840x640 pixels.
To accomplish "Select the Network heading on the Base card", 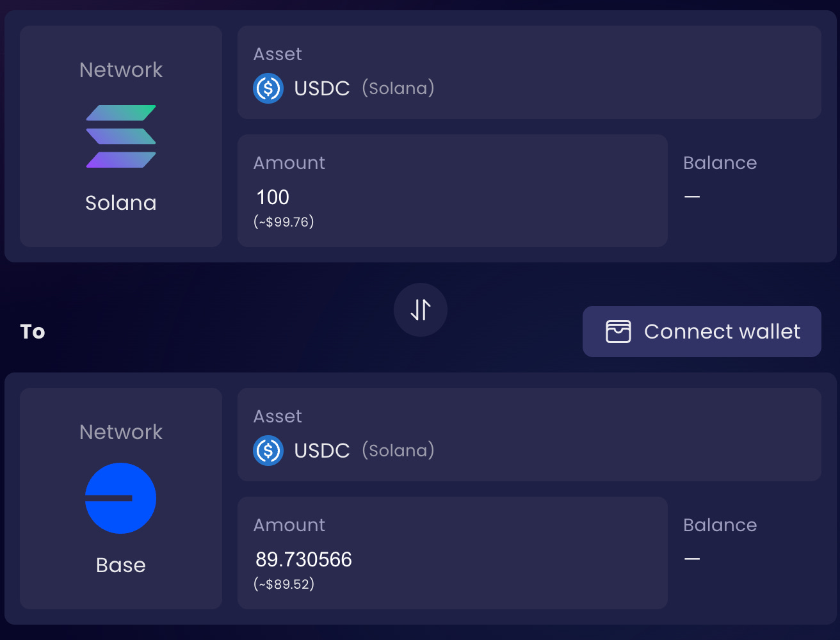I will point(120,431).
